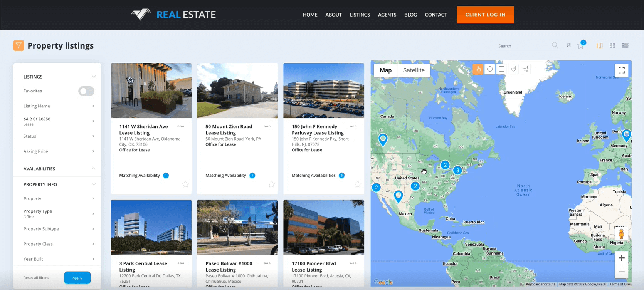Select the polygon draw tool on map
The height and width of the screenshot is (290, 644).
click(x=513, y=69)
